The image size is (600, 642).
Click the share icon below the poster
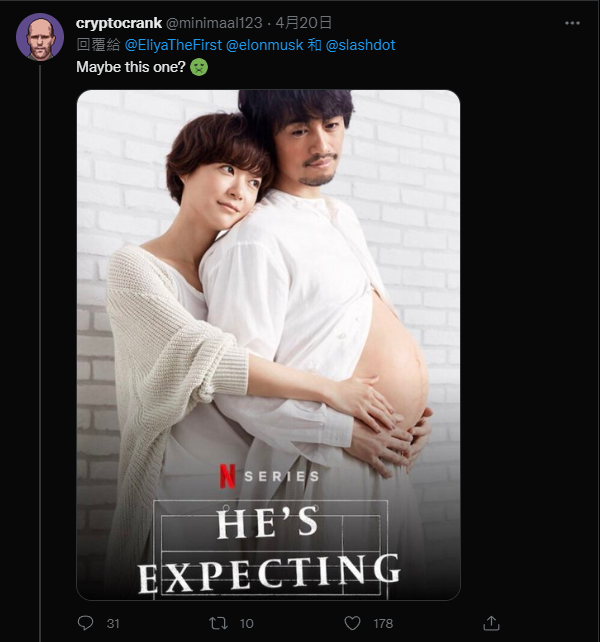[491, 623]
